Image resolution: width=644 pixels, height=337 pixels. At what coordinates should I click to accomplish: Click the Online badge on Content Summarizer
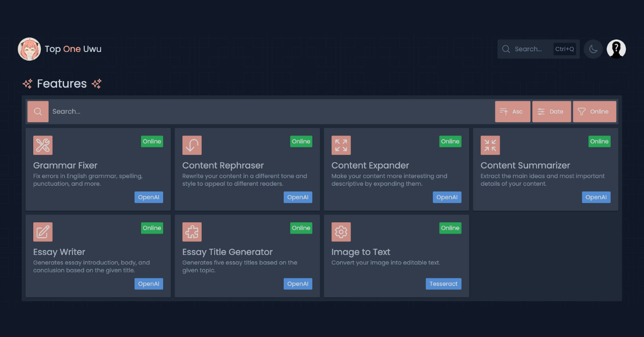pyautogui.click(x=599, y=141)
